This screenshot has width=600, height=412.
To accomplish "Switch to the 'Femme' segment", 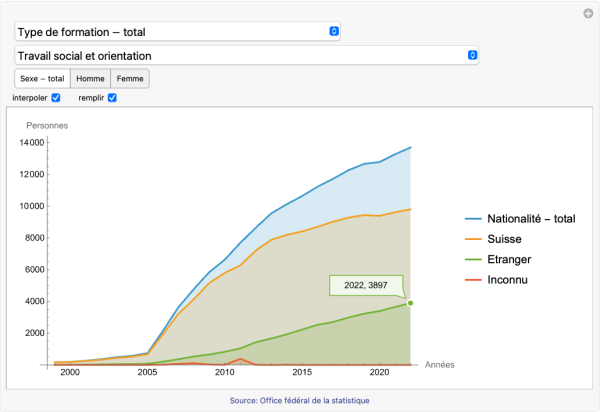I will 130,78.
